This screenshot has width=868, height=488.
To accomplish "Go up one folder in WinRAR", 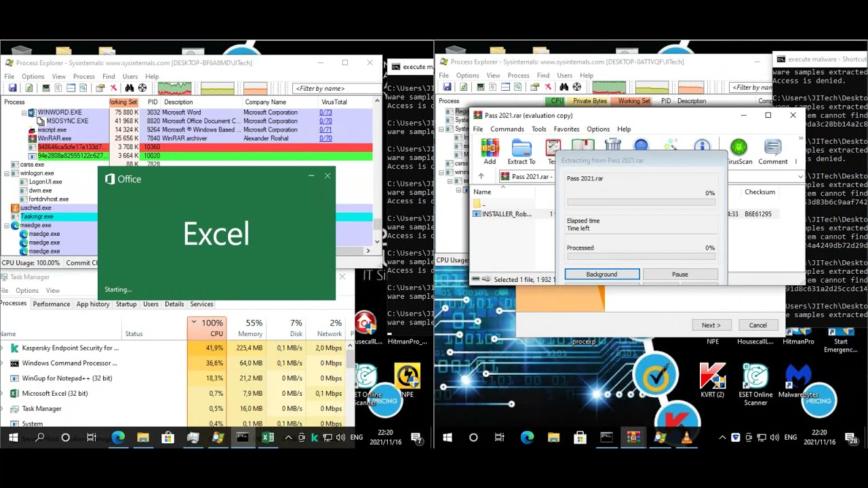I will point(481,176).
